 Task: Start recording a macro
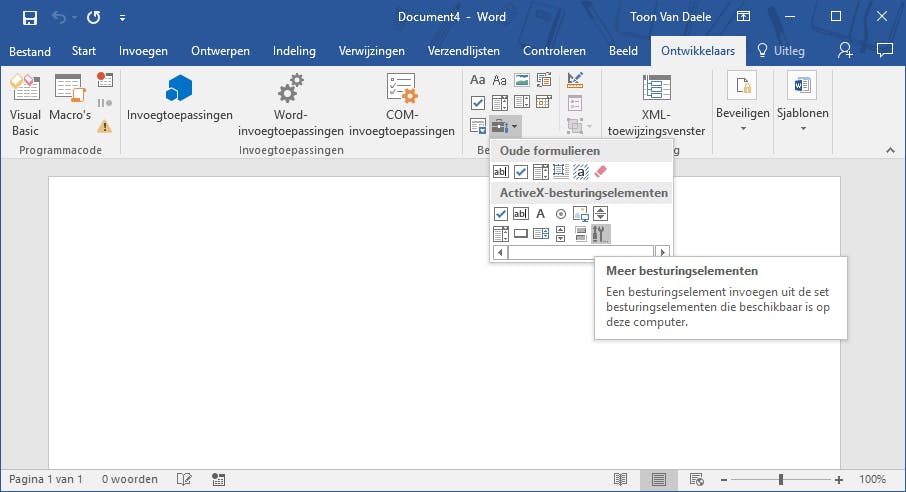pyautogui.click(x=105, y=79)
